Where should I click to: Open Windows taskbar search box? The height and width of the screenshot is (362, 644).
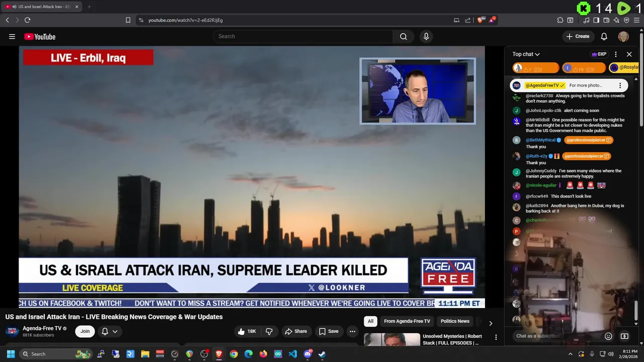(x=55, y=354)
